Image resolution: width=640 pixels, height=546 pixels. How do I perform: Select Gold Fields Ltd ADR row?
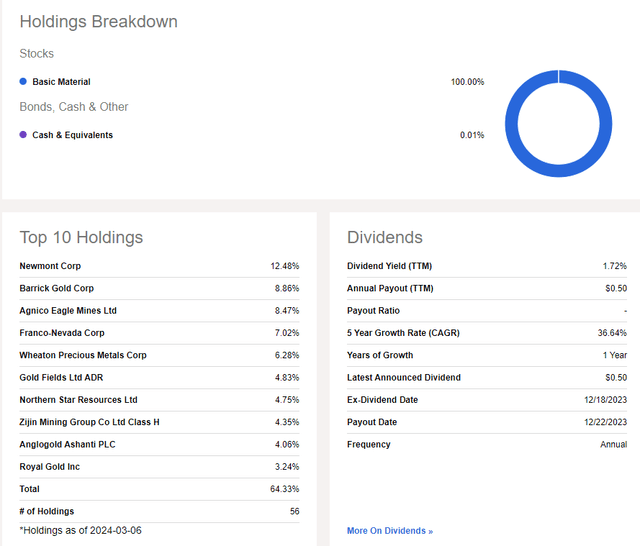coord(61,377)
